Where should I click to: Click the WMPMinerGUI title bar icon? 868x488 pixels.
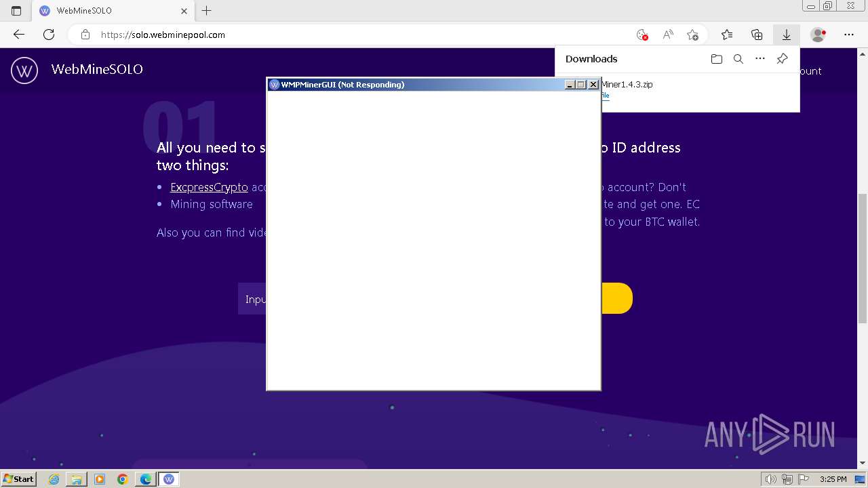point(275,85)
